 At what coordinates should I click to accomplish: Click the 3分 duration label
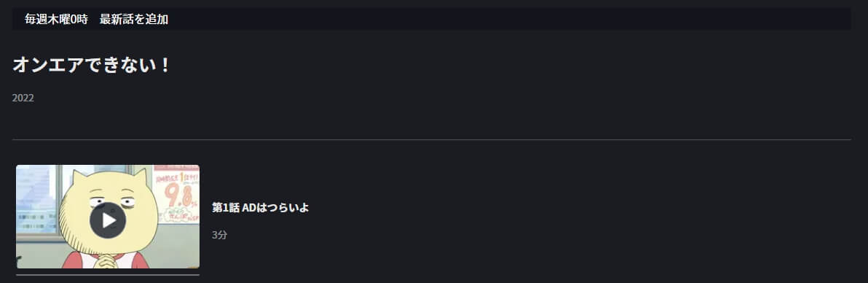(220, 235)
